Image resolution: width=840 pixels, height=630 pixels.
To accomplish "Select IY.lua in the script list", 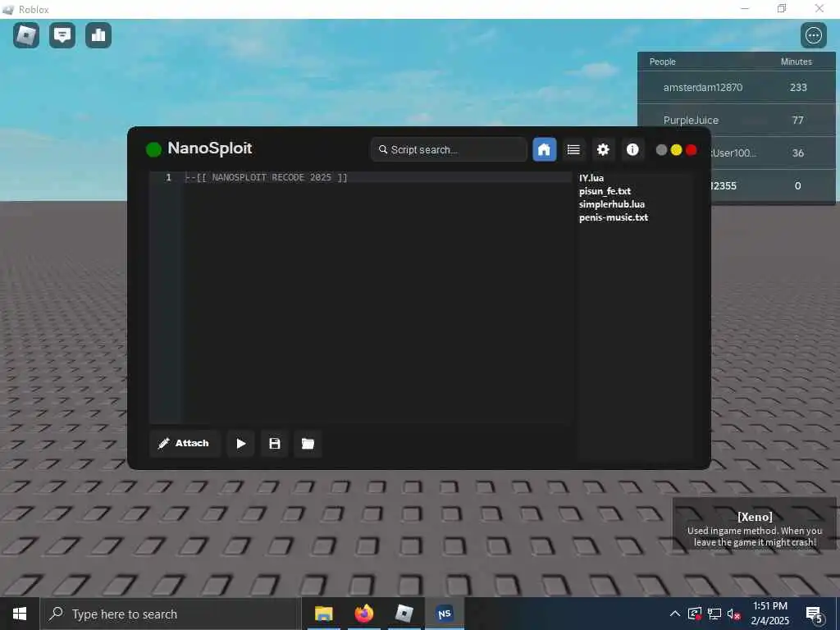I will (x=591, y=178).
